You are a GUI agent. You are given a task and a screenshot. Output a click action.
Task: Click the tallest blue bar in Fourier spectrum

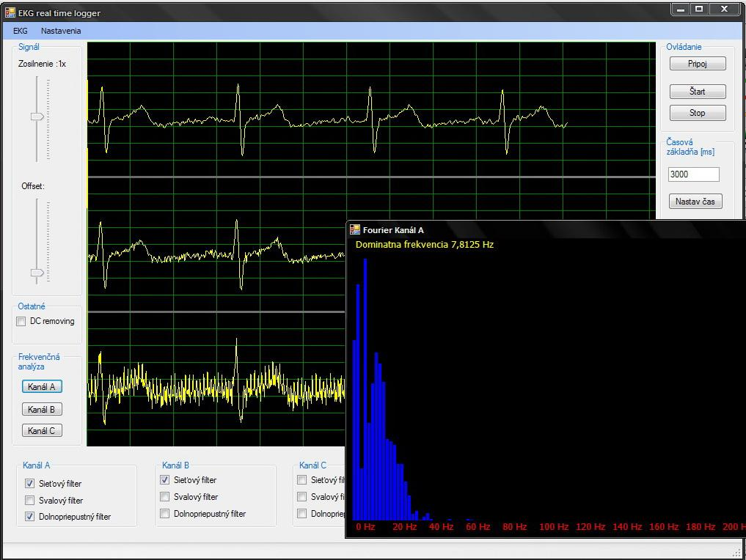tap(365, 389)
